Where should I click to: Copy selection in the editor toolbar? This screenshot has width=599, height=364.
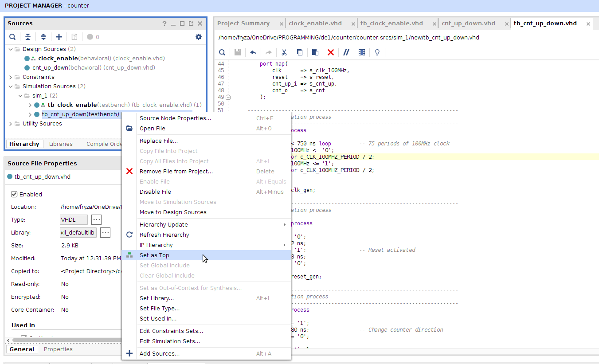[x=300, y=52]
